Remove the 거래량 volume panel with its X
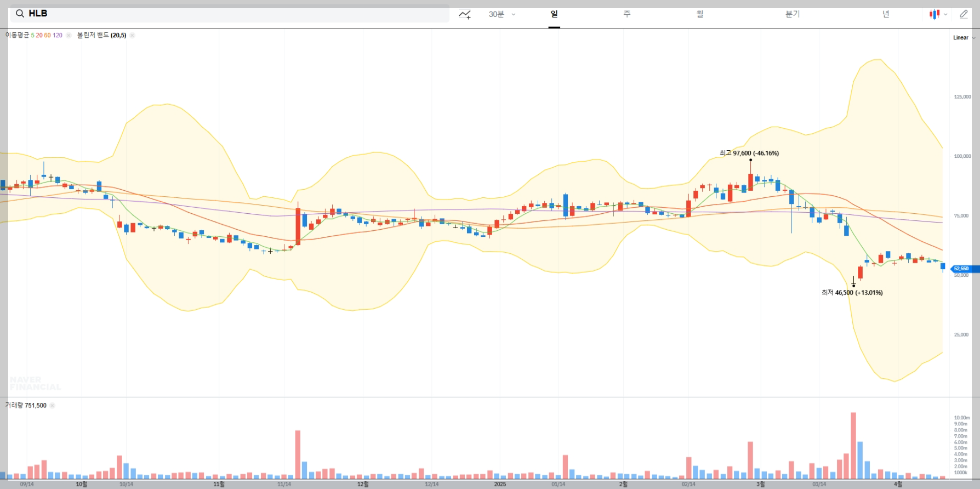The image size is (980, 489). [x=52, y=406]
